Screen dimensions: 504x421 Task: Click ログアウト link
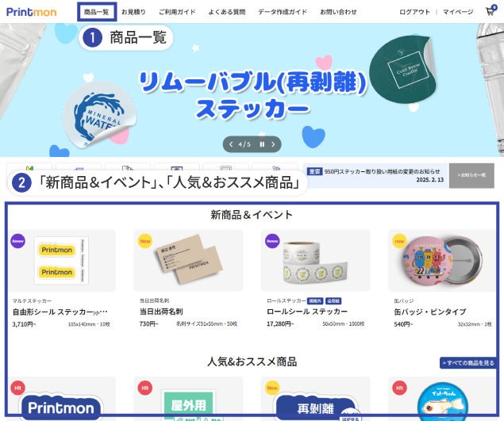pyautogui.click(x=414, y=12)
